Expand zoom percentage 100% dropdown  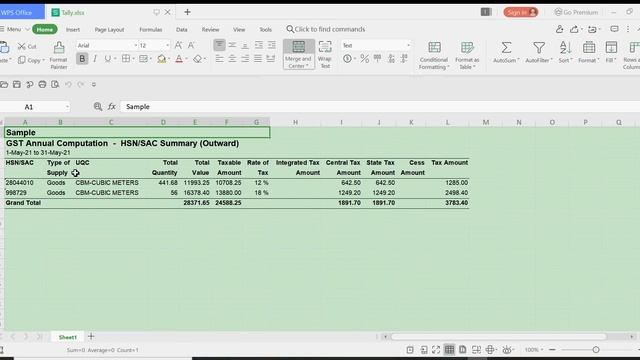point(542,350)
